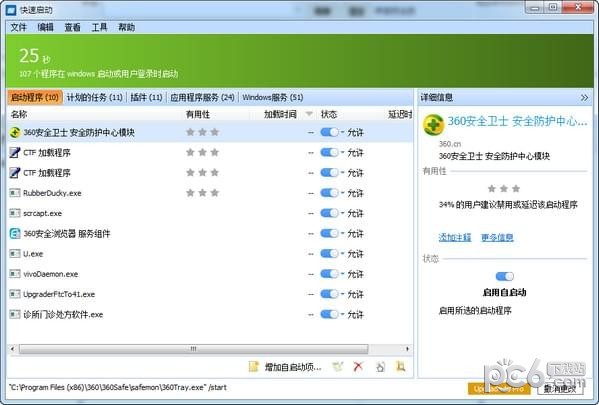Click the 诊所门诊处方软件.exe program icon
The image size is (599, 405).
[x=15, y=314]
